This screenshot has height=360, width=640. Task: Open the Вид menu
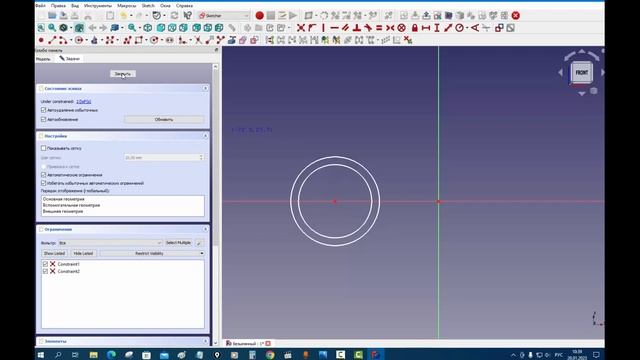(75, 6)
